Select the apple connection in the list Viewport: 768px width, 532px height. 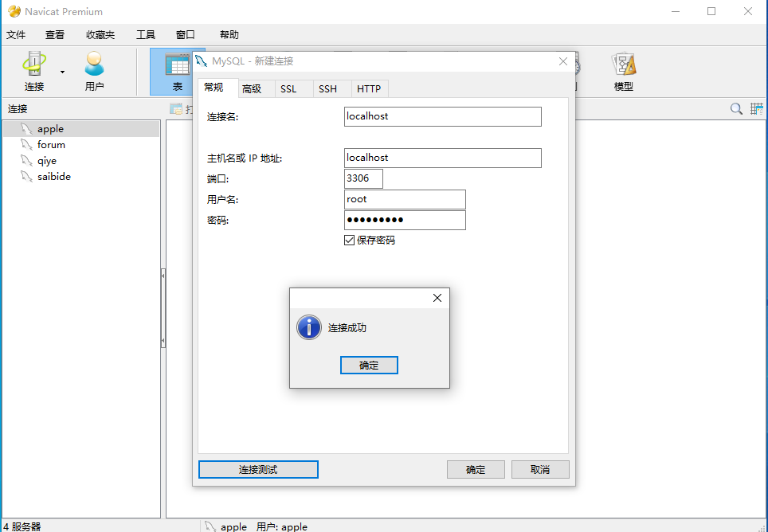point(81,129)
